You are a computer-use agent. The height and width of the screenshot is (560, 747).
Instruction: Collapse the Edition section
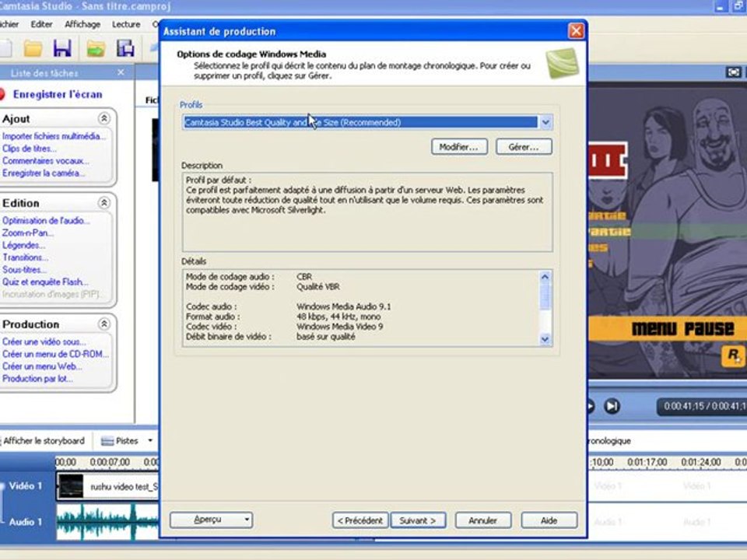103,203
